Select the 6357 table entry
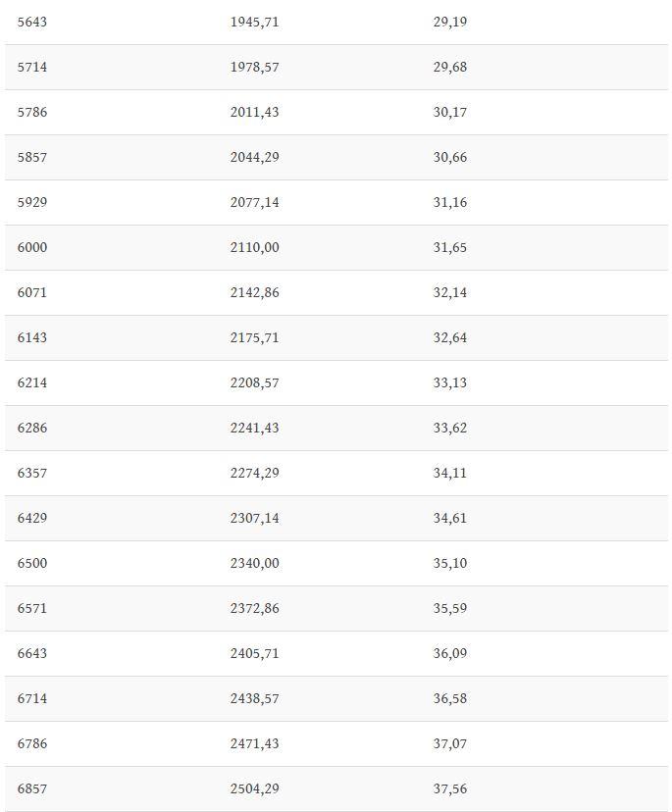Viewport: 672px width, 812px height. coord(32,473)
